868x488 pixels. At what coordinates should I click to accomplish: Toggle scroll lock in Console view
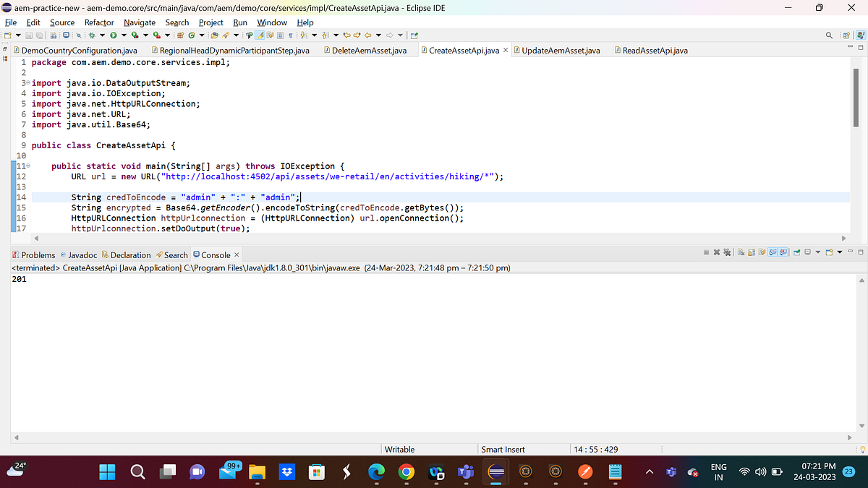pyautogui.click(x=752, y=252)
